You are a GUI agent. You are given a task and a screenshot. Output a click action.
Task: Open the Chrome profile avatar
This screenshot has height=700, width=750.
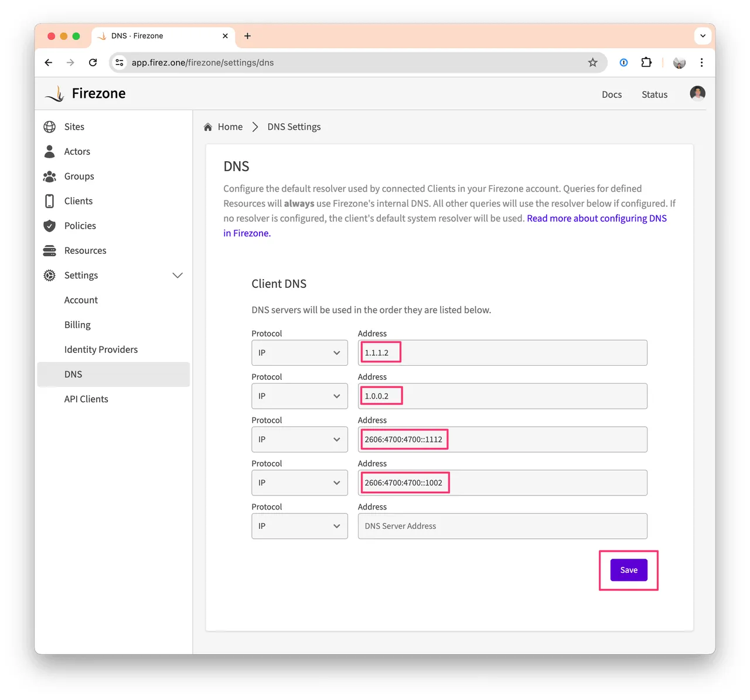coord(680,63)
